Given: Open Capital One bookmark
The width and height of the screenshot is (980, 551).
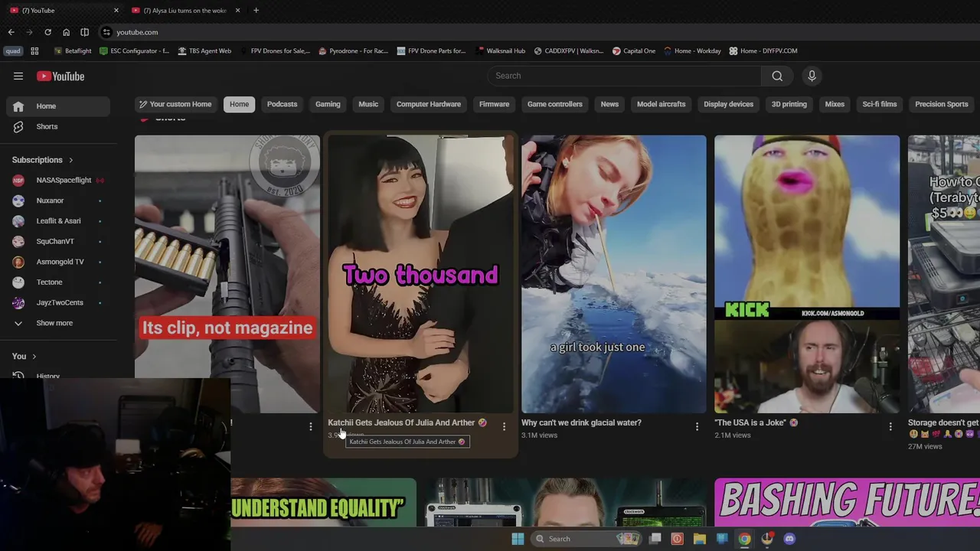Looking at the screenshot, I should [634, 51].
